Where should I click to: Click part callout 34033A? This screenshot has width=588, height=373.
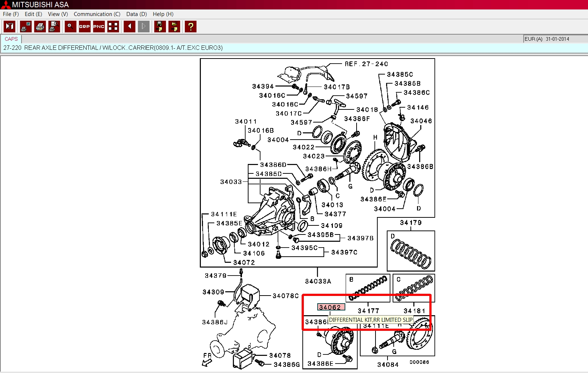(x=318, y=281)
